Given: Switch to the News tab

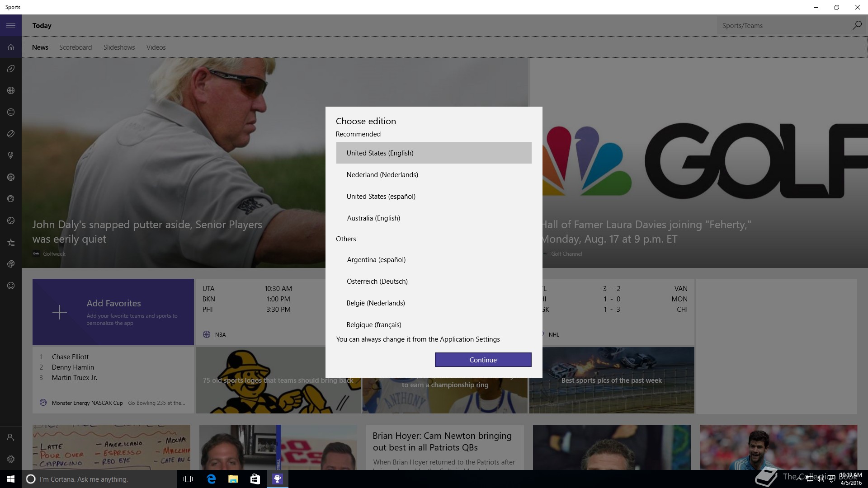Looking at the screenshot, I should click(40, 47).
